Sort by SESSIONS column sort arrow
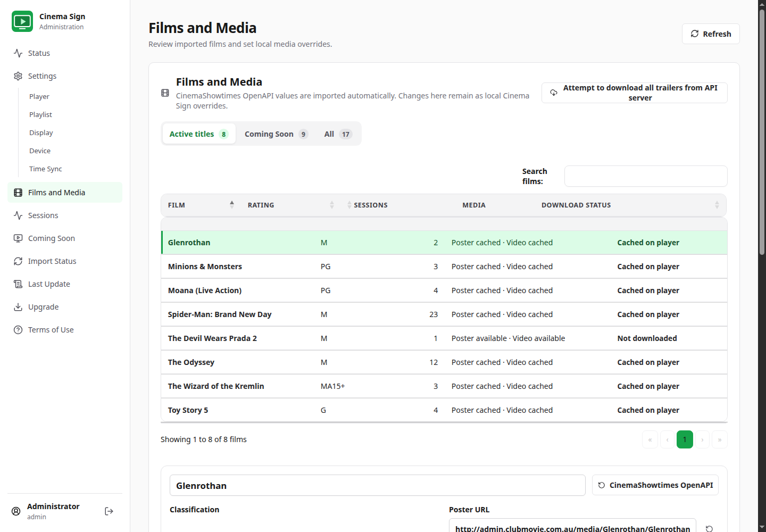 pos(349,205)
